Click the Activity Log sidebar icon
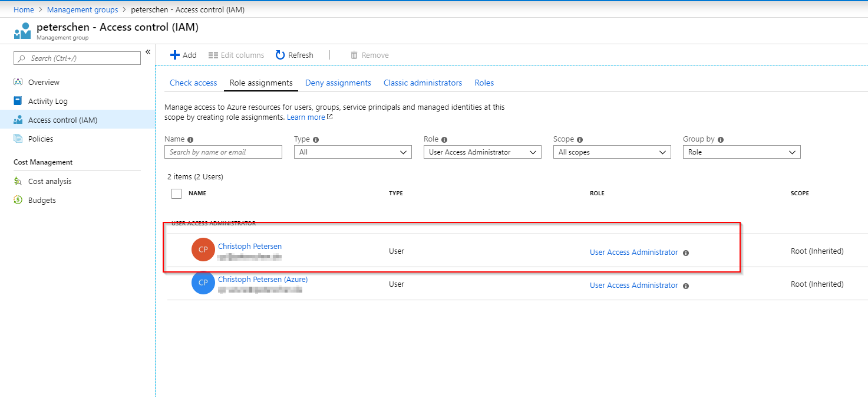Viewport: 868px width, 397px height. (x=18, y=101)
